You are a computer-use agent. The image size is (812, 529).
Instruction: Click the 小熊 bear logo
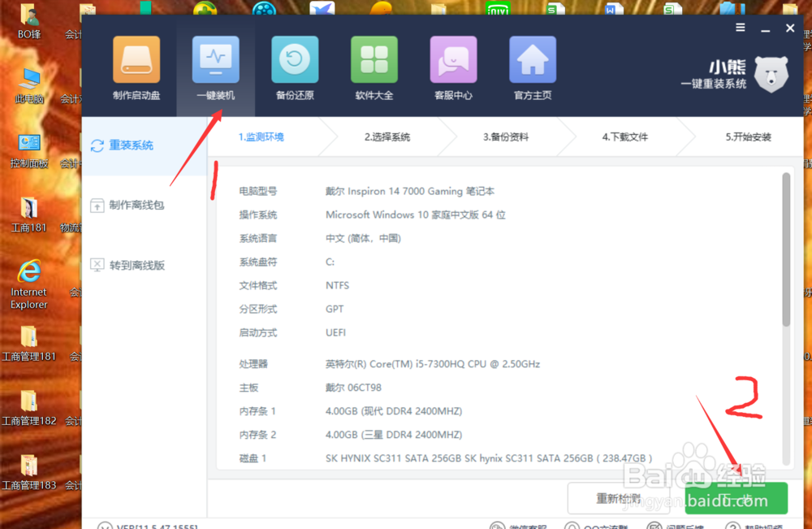point(770,73)
